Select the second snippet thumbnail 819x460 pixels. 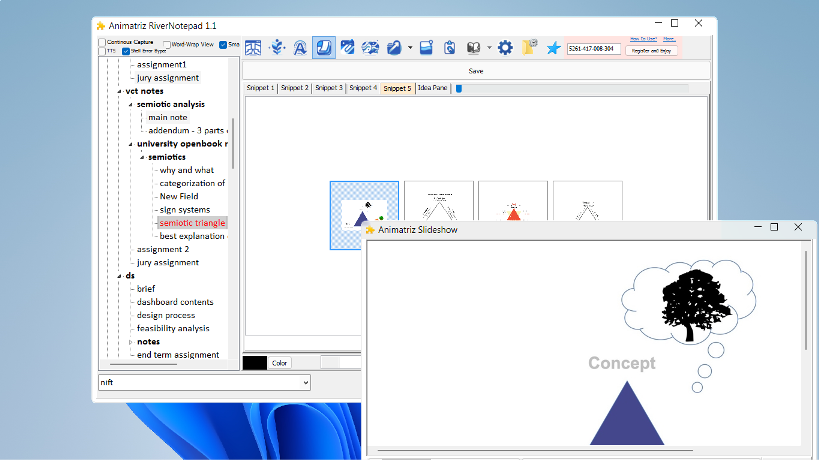pyautogui.click(x=439, y=201)
